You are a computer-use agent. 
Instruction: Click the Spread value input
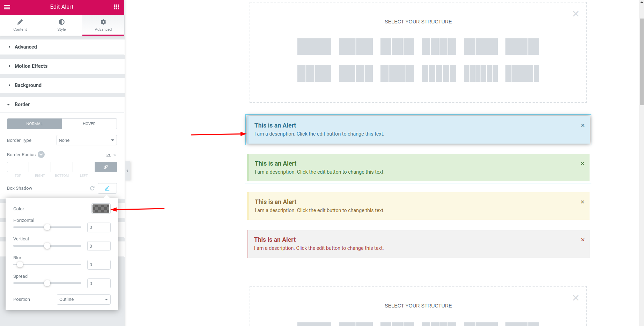click(x=99, y=283)
